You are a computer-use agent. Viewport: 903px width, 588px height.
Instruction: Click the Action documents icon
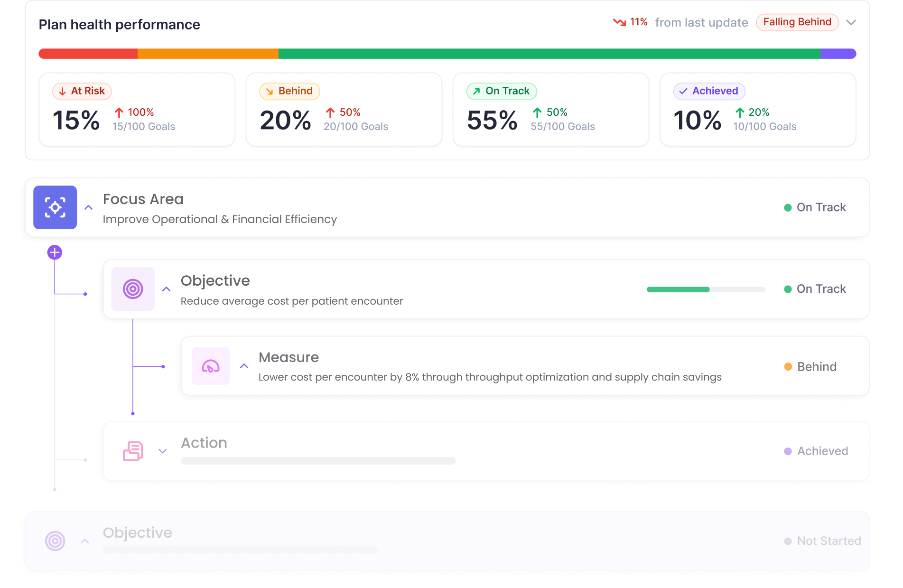(x=133, y=451)
